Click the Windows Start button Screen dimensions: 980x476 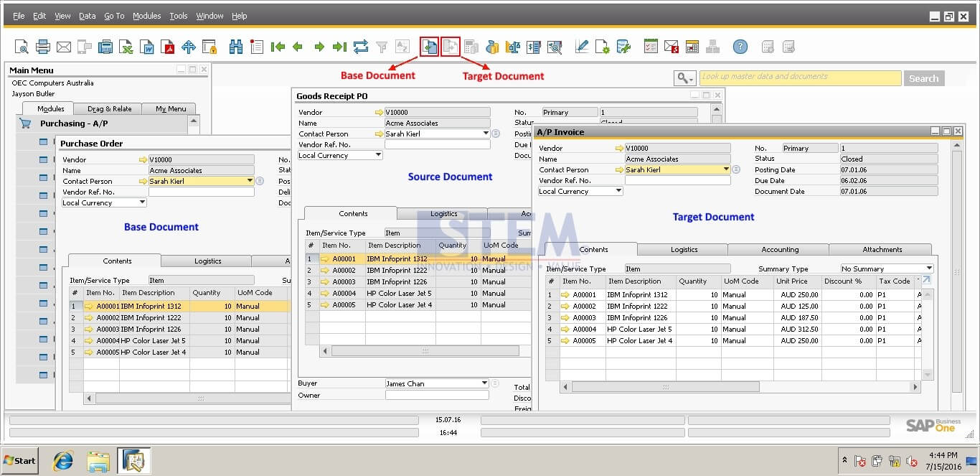coord(20,461)
